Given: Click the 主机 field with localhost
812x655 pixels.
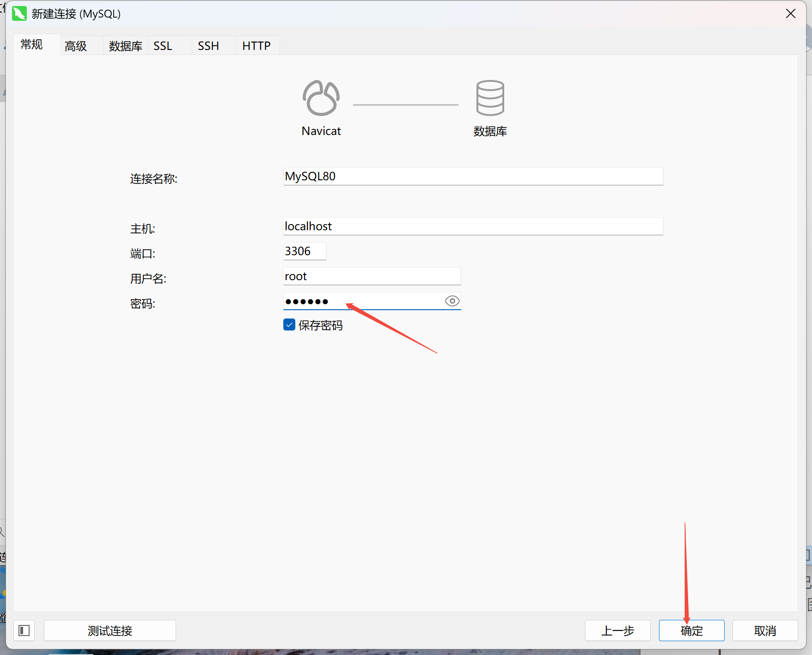Looking at the screenshot, I should pos(473,226).
